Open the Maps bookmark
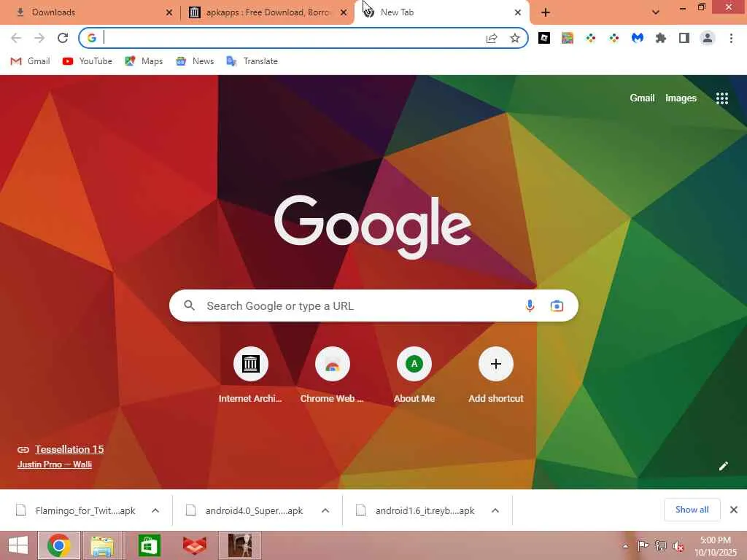Screen dimensions: 747x560 (x=144, y=61)
